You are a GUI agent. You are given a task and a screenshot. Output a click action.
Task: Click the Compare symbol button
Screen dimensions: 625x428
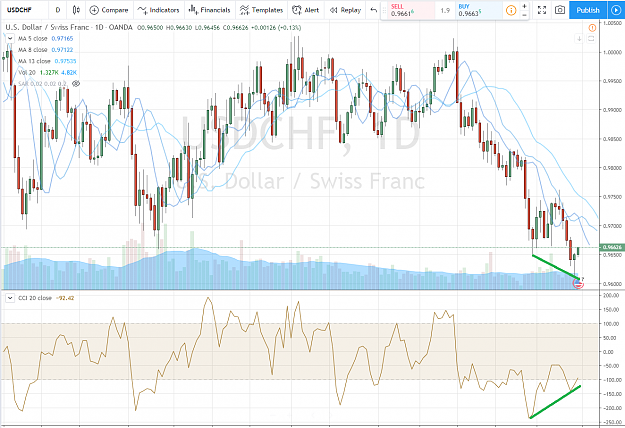(109, 10)
